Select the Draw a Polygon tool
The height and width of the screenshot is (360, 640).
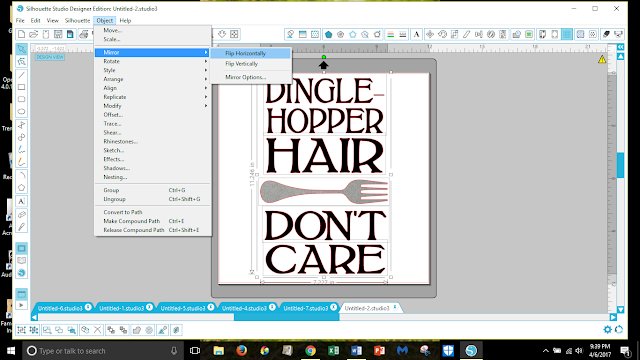click(22, 125)
